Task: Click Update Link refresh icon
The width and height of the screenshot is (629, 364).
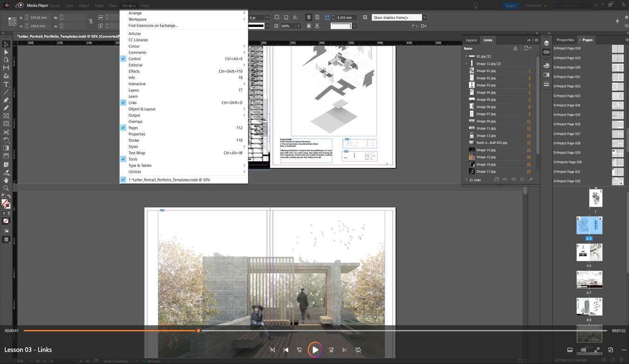Action: click(522, 179)
